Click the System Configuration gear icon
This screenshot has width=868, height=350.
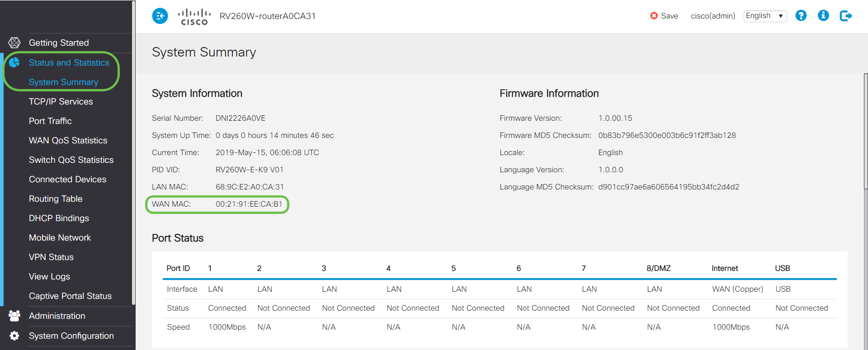pos(14,336)
